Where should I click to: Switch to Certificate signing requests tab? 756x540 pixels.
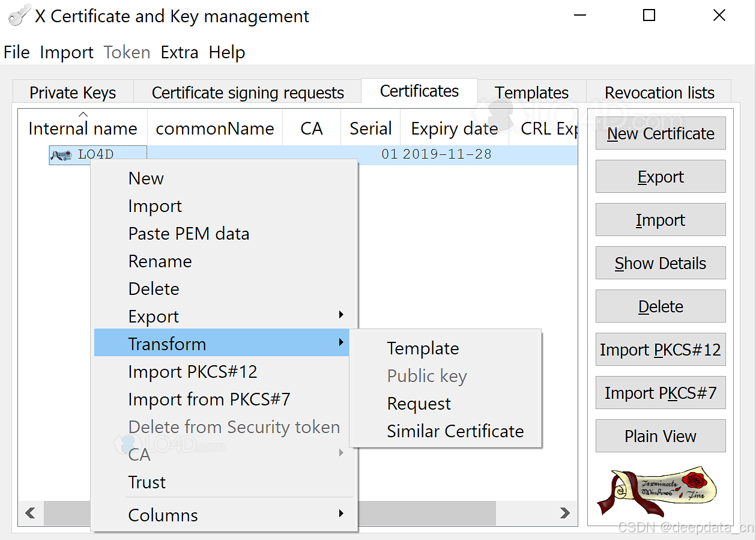[247, 93]
